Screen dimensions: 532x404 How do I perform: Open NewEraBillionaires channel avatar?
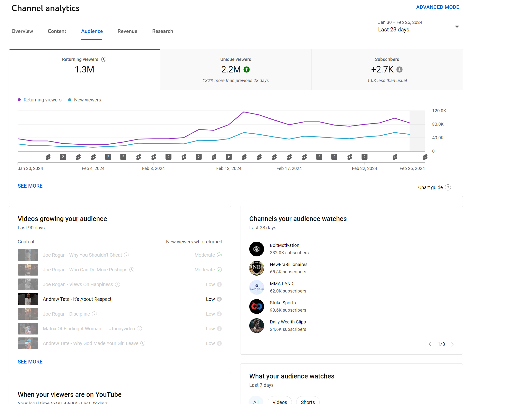(257, 268)
